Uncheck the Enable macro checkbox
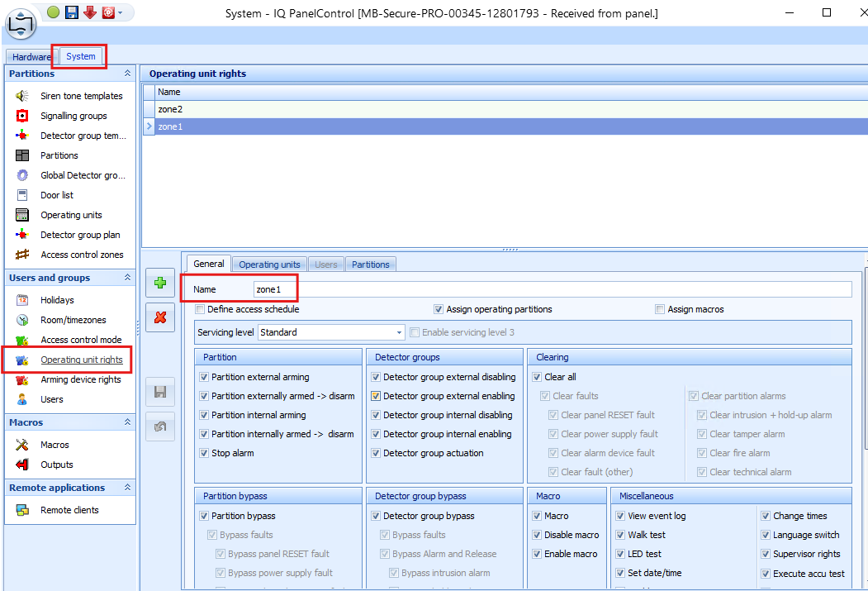 537,554
